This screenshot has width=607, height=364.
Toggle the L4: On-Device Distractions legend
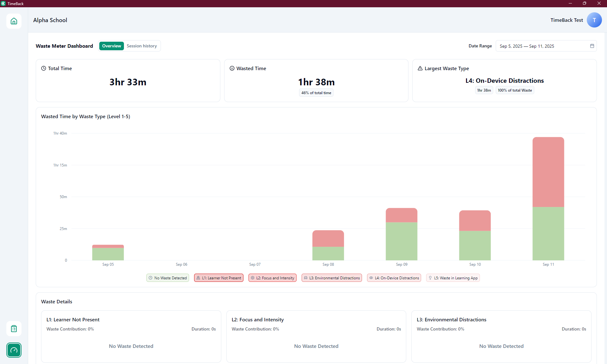pos(394,278)
